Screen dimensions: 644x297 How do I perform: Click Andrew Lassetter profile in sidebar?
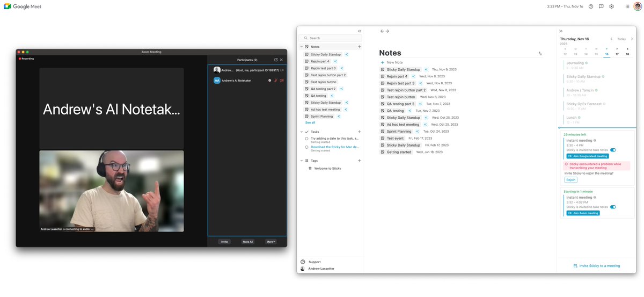click(x=317, y=269)
